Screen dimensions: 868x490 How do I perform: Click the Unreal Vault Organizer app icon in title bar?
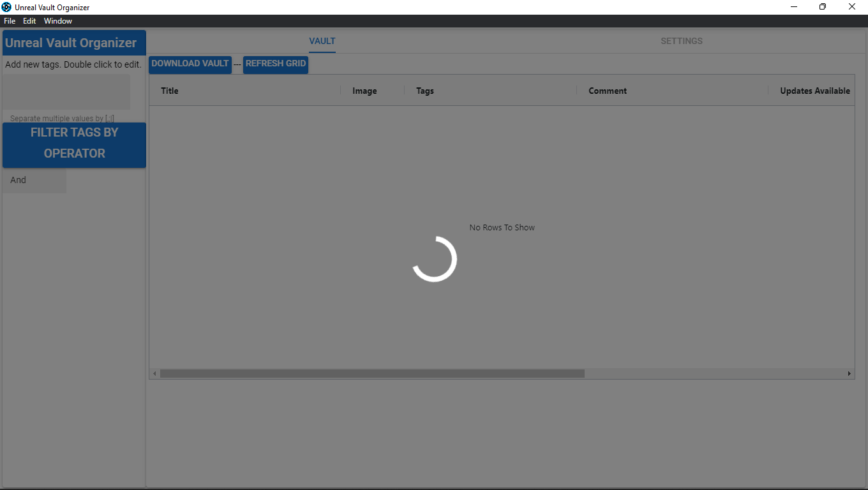tap(7, 7)
